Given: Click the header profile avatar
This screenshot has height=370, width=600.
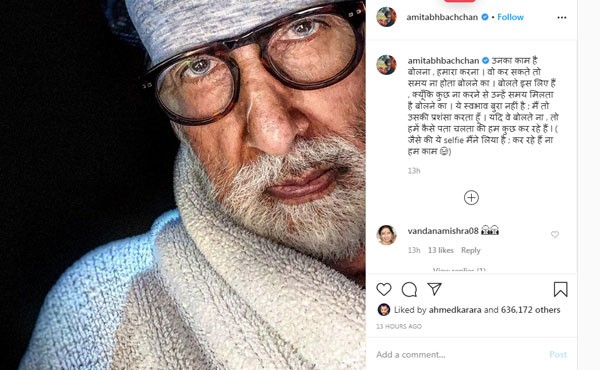Looking at the screenshot, I should 386,17.
